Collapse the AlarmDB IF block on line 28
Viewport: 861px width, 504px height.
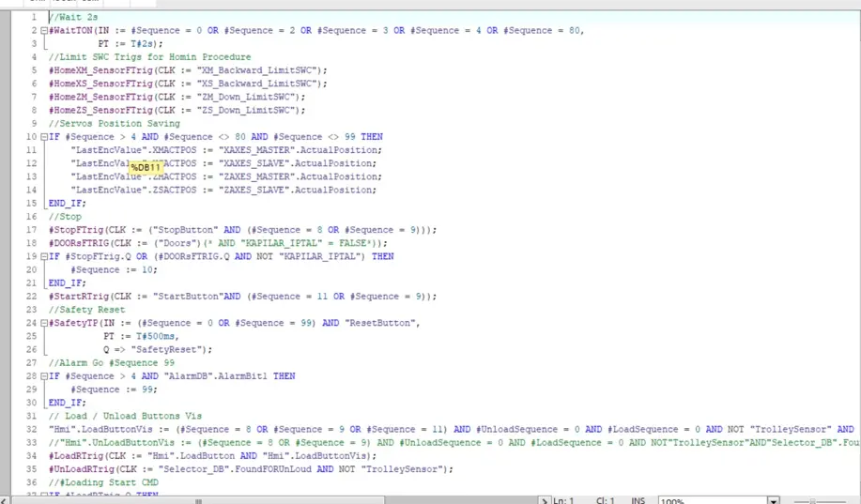[43, 376]
